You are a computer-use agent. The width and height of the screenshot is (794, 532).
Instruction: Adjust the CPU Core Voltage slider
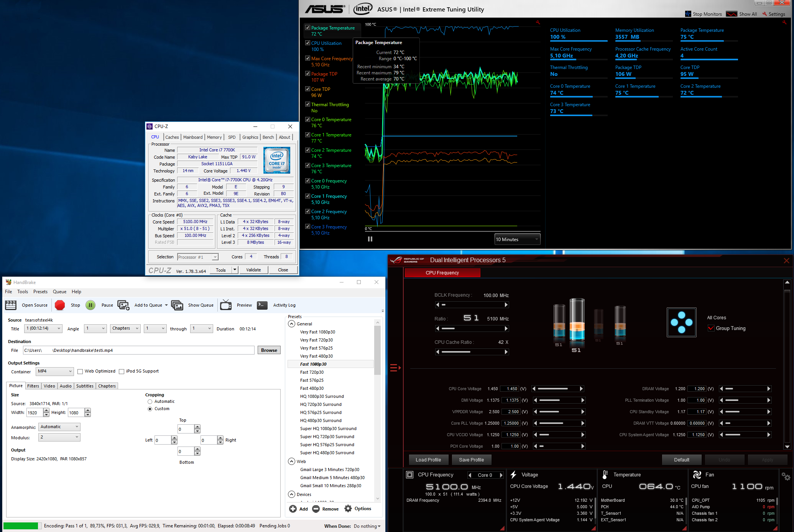click(x=557, y=389)
